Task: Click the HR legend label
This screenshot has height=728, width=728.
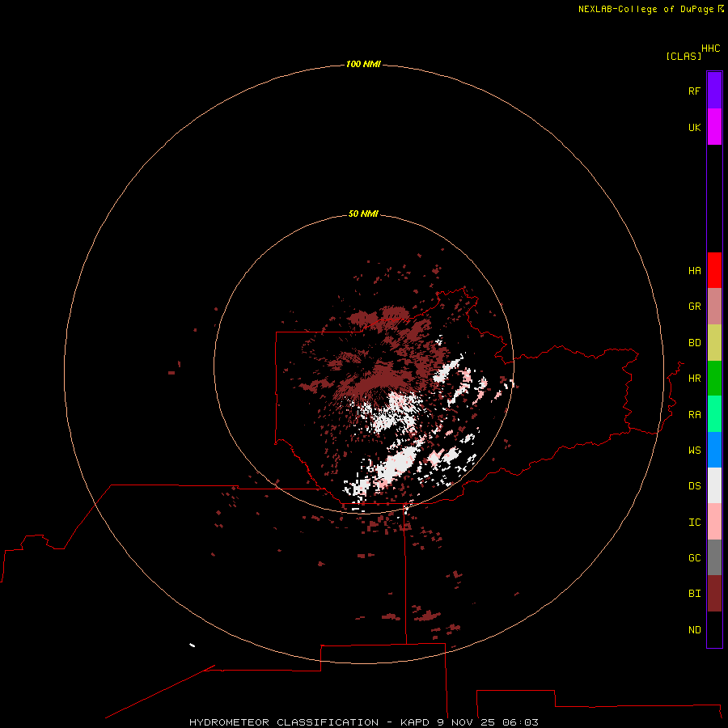Action: pyautogui.click(x=694, y=379)
